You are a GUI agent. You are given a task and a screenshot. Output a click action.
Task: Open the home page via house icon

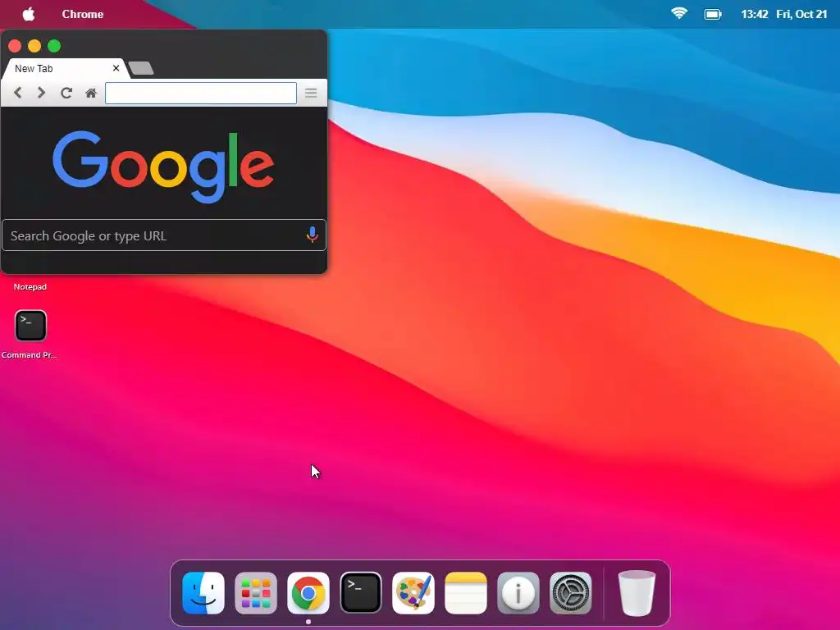[91, 94]
